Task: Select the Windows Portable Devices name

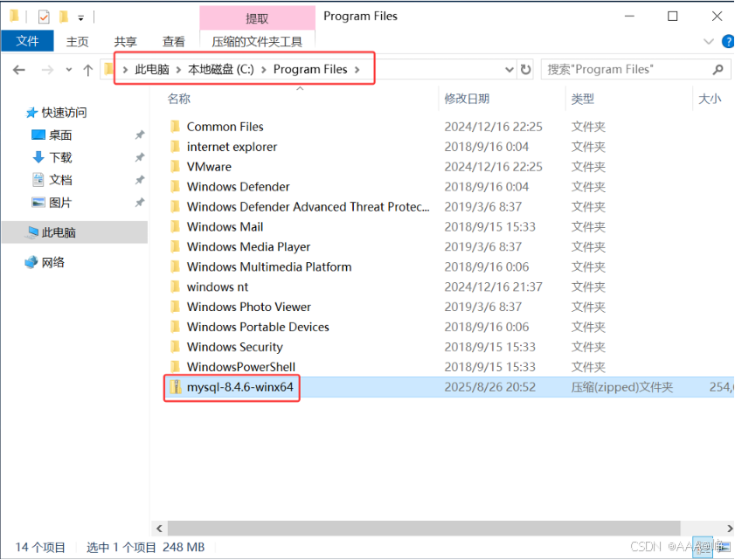Action: click(x=258, y=327)
